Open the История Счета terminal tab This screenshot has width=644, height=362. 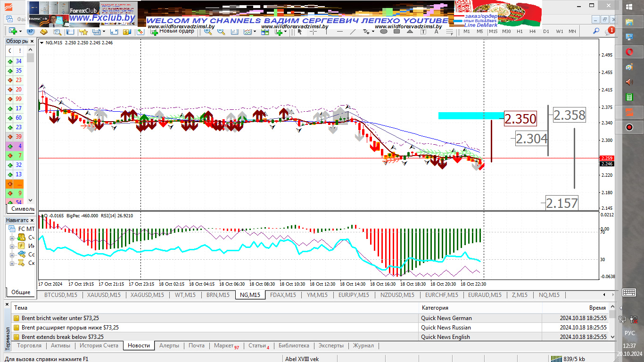pyautogui.click(x=99, y=346)
